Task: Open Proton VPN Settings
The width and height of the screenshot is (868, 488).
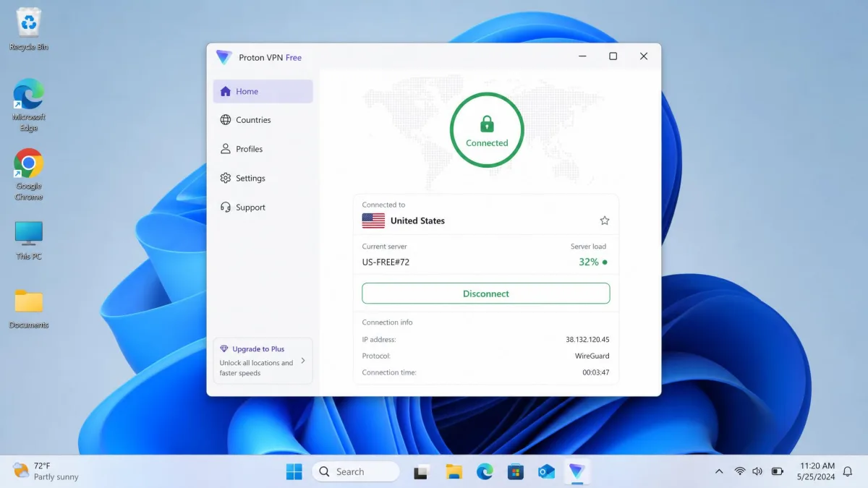Action: 263,178
